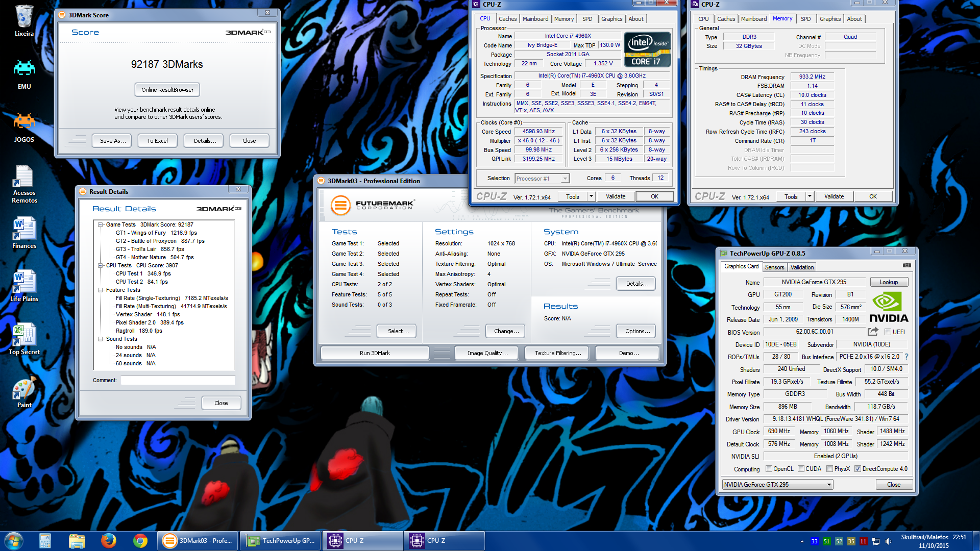This screenshot has width=980, height=551.
Task: Click the Image Quality... button
Action: [487, 353]
